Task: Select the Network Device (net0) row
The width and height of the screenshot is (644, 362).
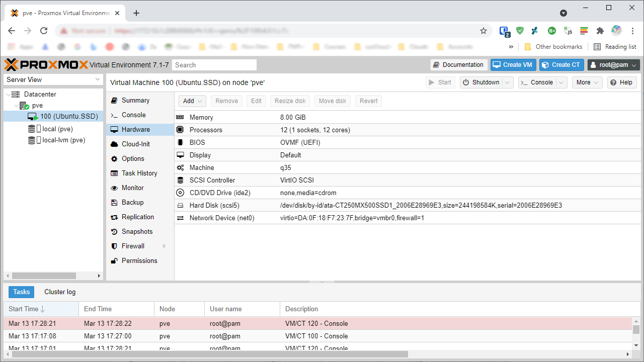Action: tap(408, 218)
